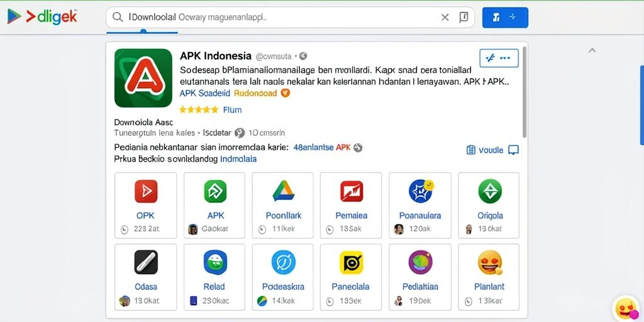Click the Pemalea app name

click(x=352, y=216)
